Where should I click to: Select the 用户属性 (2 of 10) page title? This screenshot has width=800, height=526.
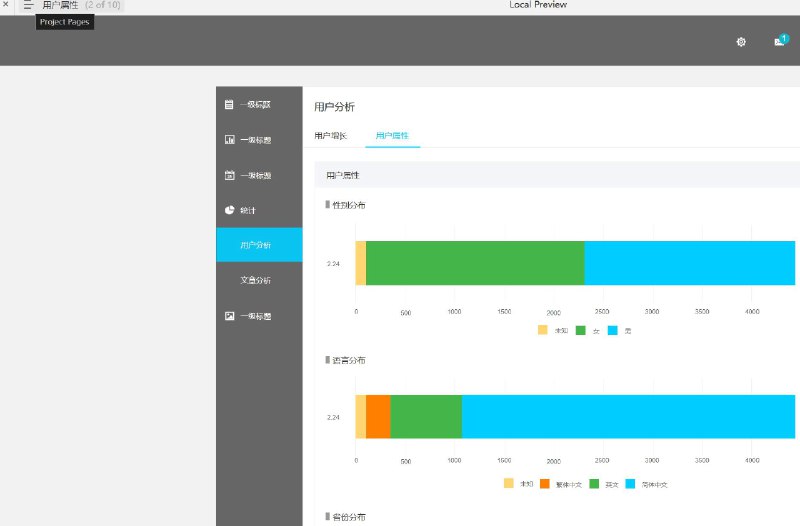click(82, 5)
